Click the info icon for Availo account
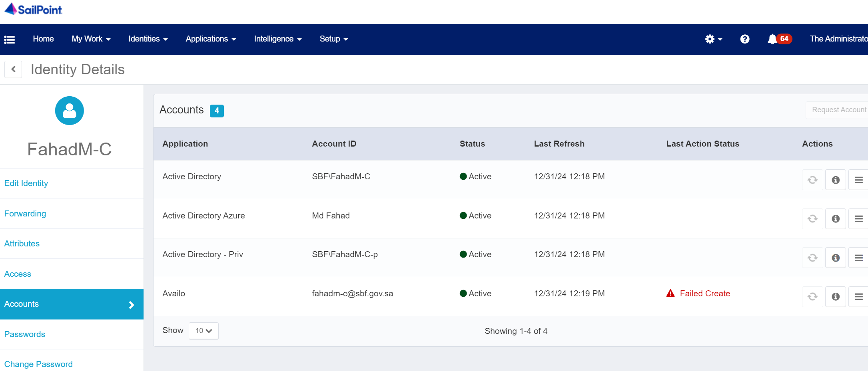This screenshot has width=868, height=371. coord(835,297)
